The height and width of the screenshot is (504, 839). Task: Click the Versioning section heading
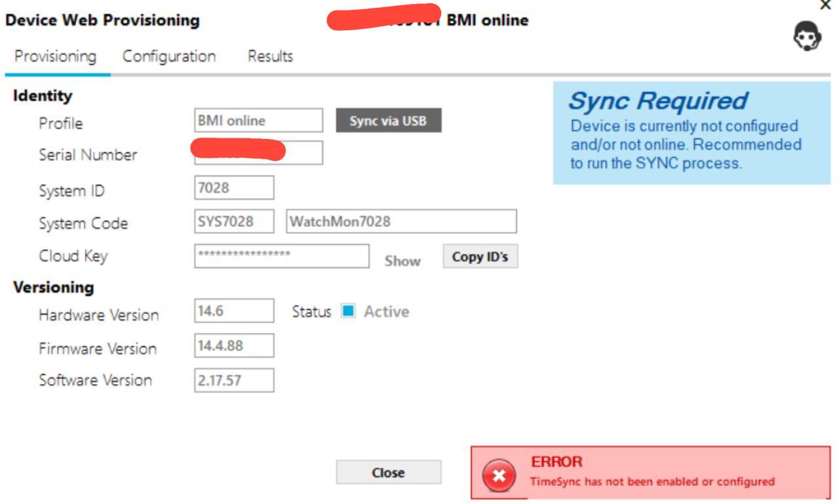(x=54, y=287)
